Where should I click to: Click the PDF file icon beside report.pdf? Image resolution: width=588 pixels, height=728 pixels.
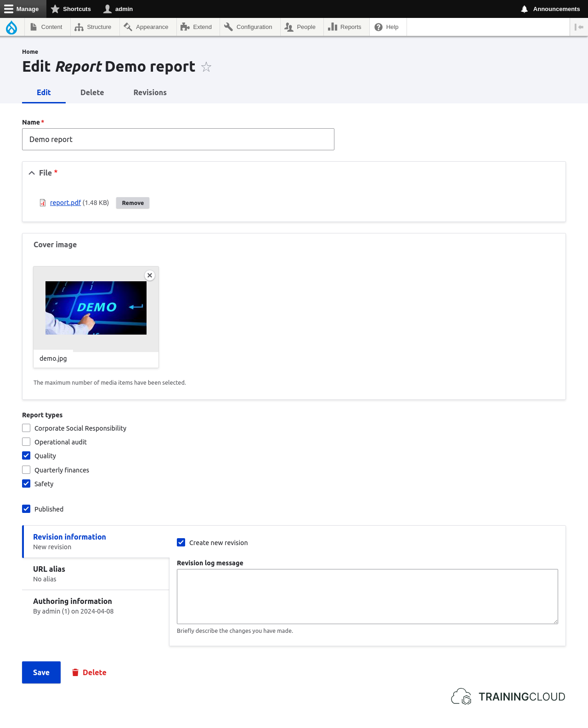[43, 203]
